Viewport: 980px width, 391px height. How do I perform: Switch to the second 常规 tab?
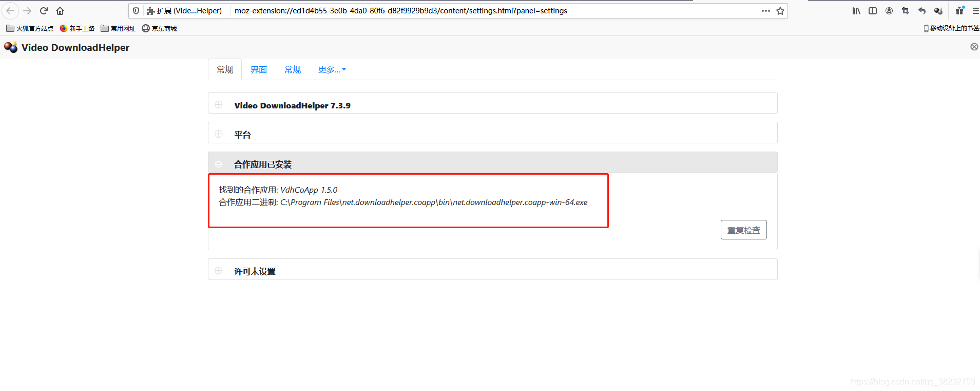[293, 69]
